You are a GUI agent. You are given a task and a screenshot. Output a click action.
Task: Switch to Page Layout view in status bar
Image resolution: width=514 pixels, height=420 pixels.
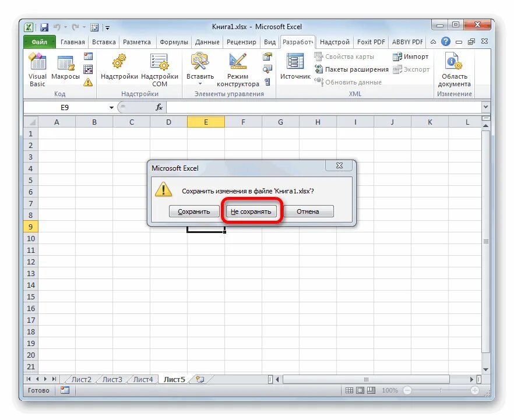point(360,390)
